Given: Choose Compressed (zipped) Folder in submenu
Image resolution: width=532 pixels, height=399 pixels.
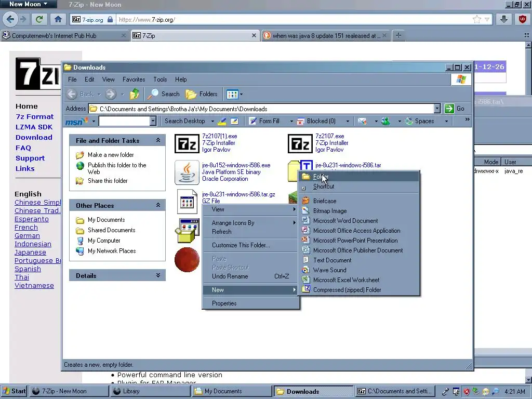Looking at the screenshot, I should (360, 290).
